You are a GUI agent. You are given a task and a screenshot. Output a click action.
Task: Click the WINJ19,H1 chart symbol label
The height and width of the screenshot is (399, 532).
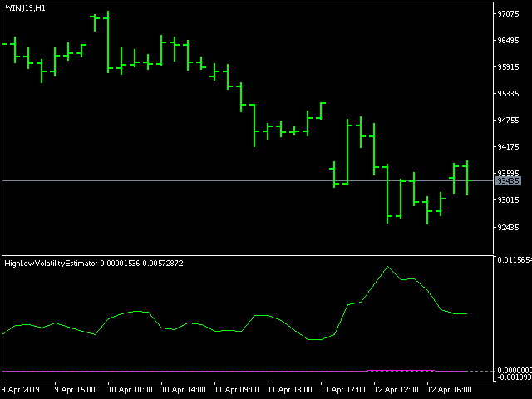click(x=25, y=8)
